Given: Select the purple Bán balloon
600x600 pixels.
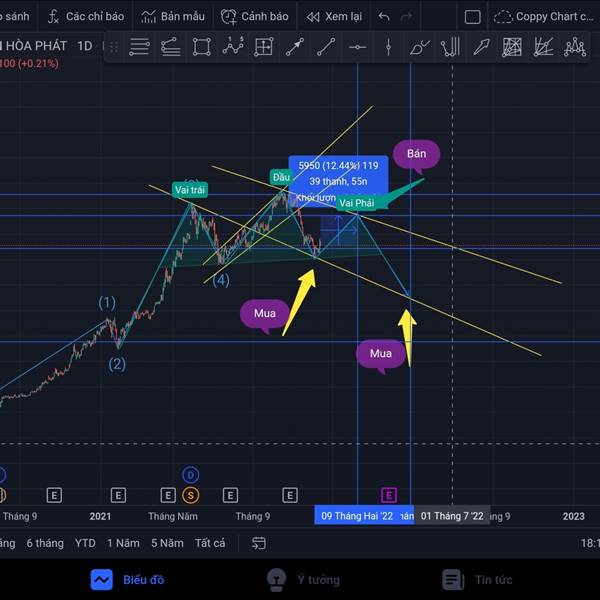Looking at the screenshot, I should [417, 154].
